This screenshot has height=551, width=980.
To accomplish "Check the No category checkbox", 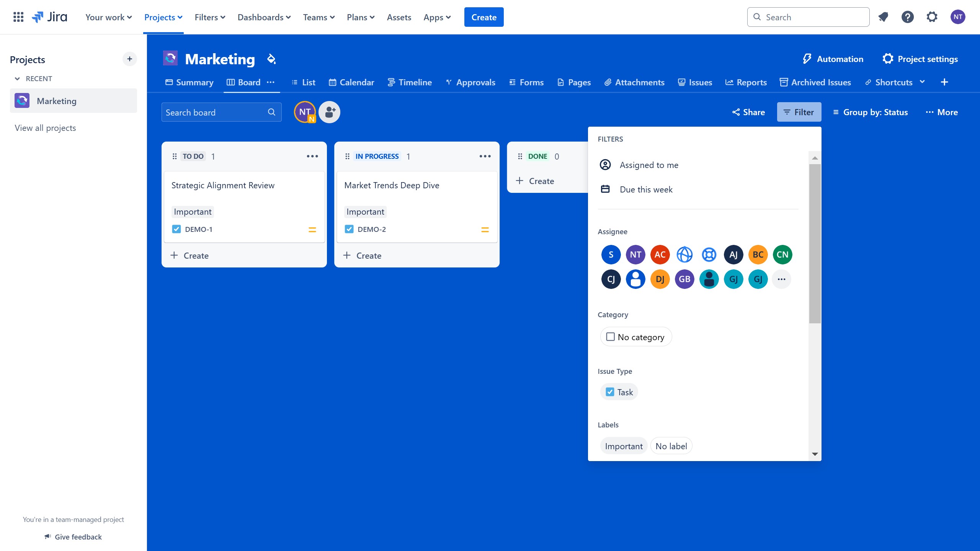I will point(611,337).
